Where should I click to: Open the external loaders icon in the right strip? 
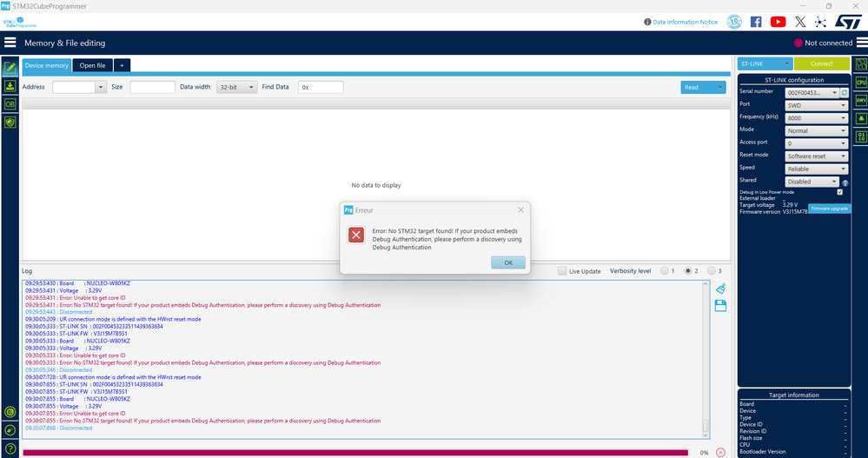click(861, 64)
